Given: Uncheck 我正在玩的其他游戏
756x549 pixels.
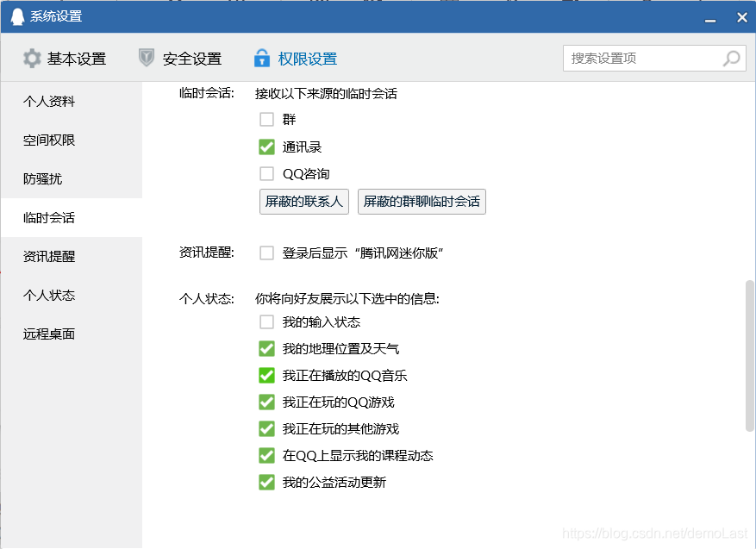Looking at the screenshot, I should [x=266, y=428].
